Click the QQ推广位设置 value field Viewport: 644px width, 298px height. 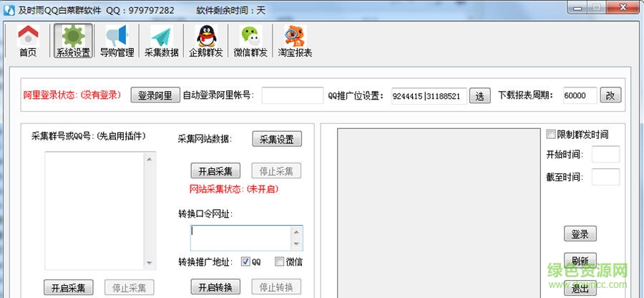(x=429, y=96)
